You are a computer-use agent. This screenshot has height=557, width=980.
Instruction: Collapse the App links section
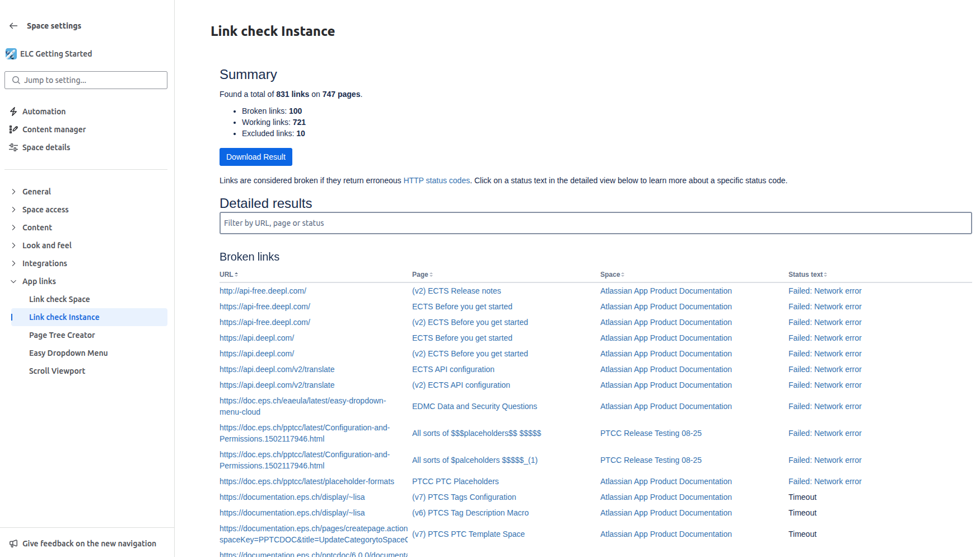click(13, 281)
